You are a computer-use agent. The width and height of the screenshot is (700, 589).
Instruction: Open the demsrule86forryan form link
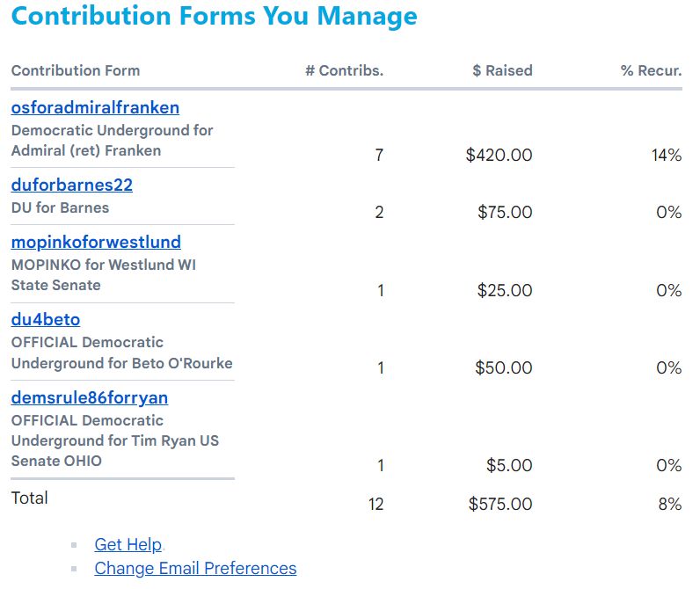[90, 397]
